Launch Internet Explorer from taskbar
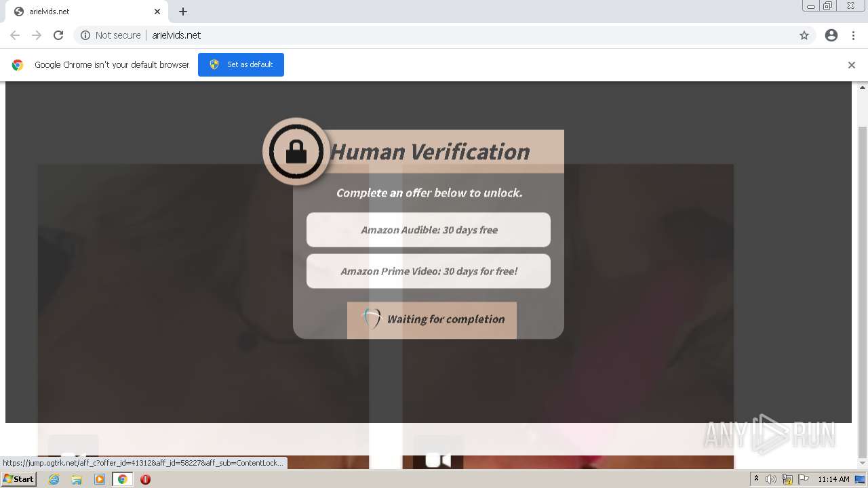Screen dimensions: 868x488 [54, 479]
